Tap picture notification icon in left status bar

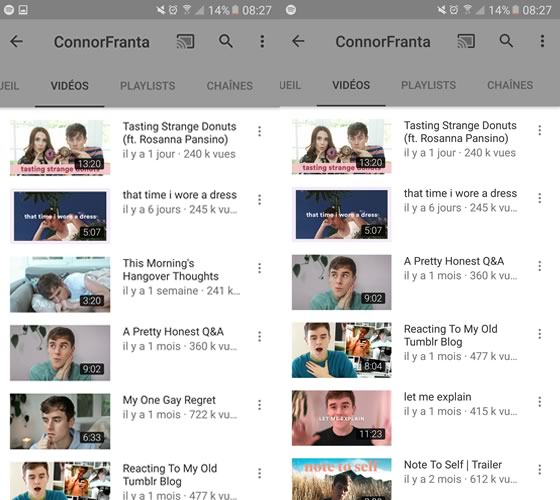[x=23, y=10]
